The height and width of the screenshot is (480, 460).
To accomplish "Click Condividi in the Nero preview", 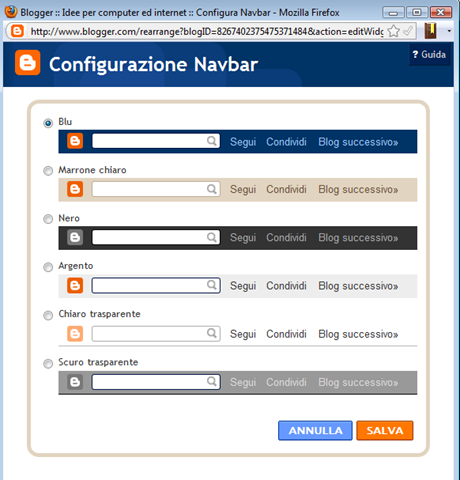I will coord(286,238).
